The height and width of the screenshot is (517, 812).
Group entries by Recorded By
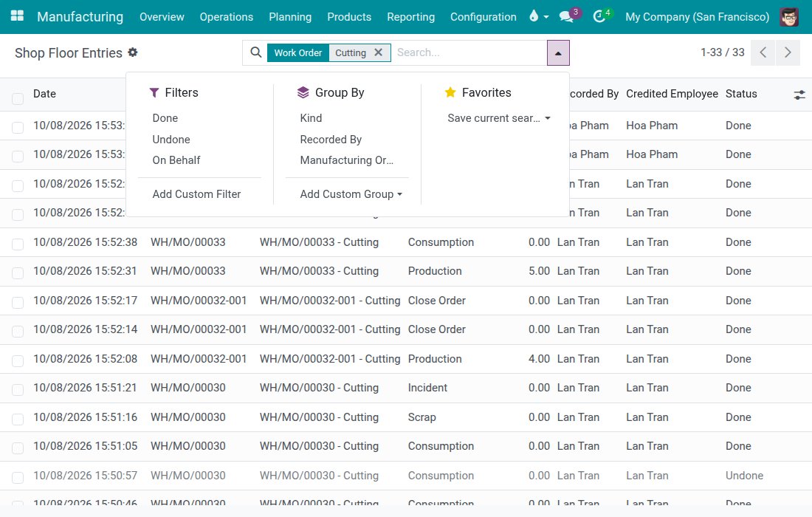tap(331, 140)
